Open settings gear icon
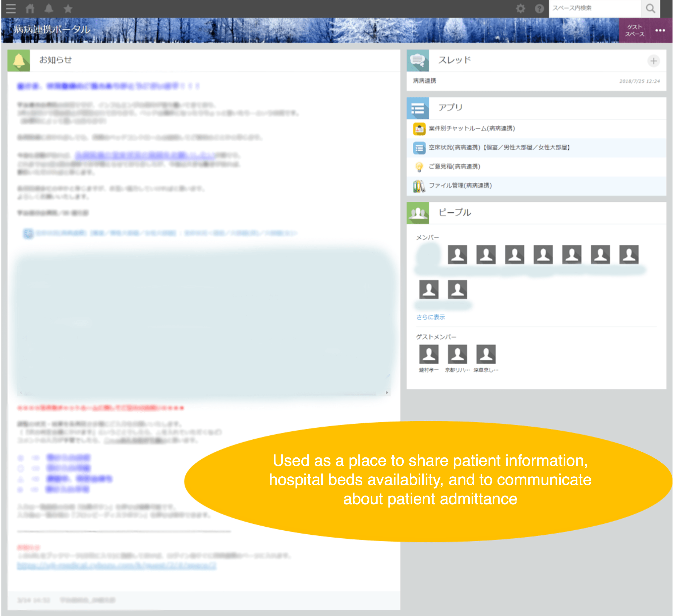673x616 pixels. (x=520, y=8)
